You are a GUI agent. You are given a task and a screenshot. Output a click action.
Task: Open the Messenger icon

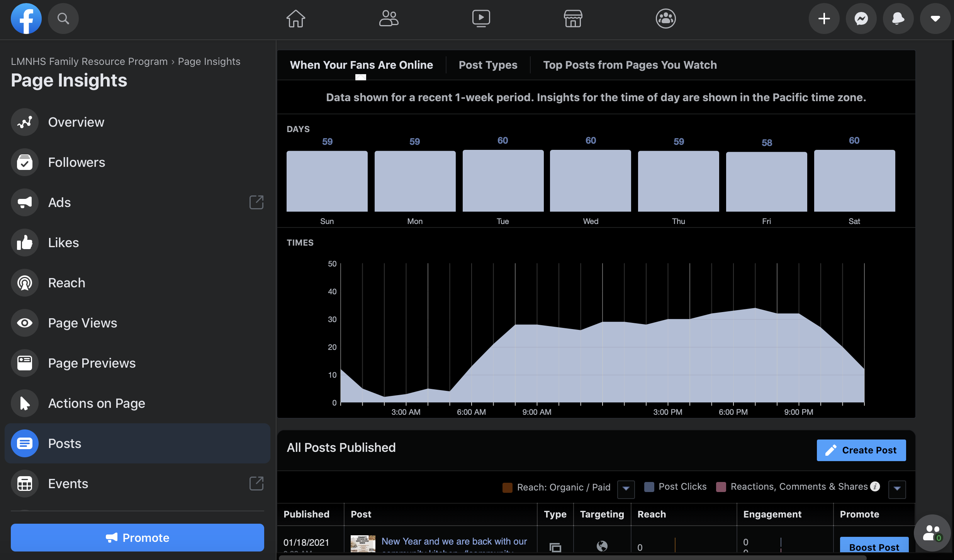(861, 19)
